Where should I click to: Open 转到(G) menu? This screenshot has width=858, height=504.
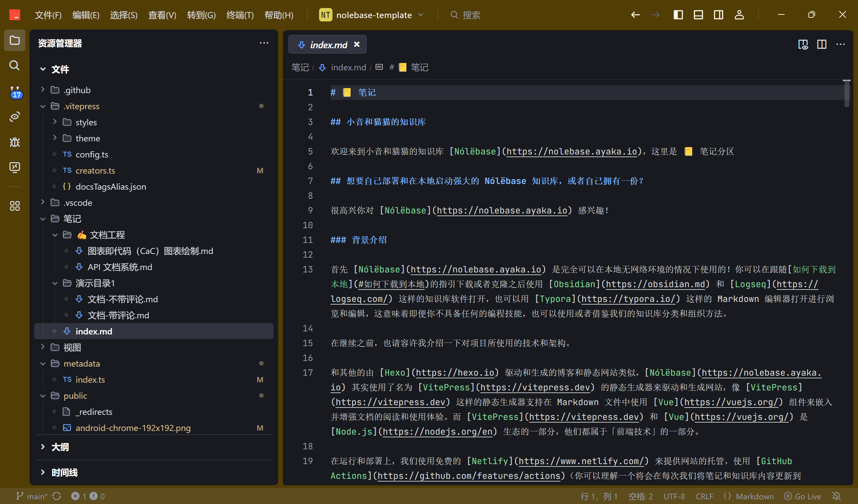tap(201, 15)
